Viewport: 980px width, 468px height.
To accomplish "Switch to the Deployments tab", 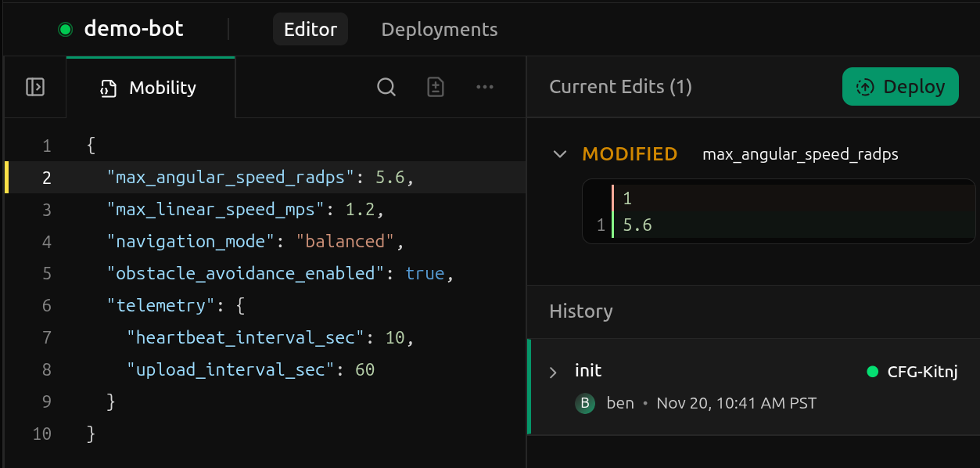I will tap(439, 30).
